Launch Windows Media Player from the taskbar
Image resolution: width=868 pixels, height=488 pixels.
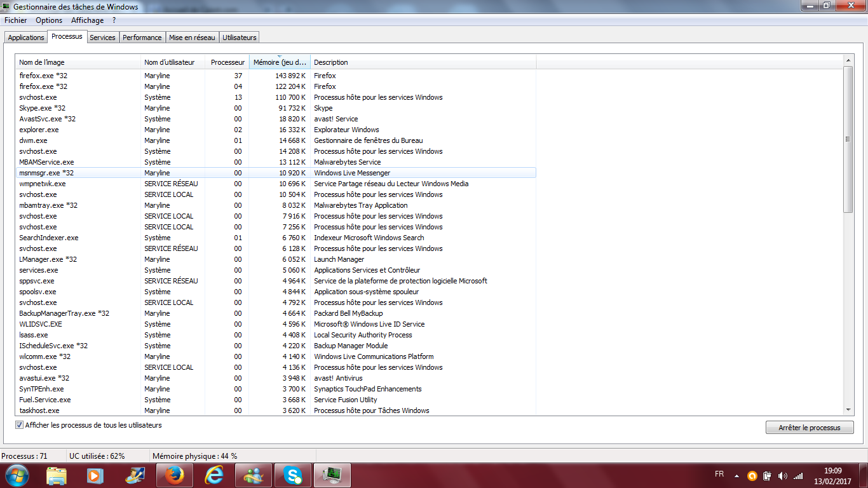(x=95, y=475)
